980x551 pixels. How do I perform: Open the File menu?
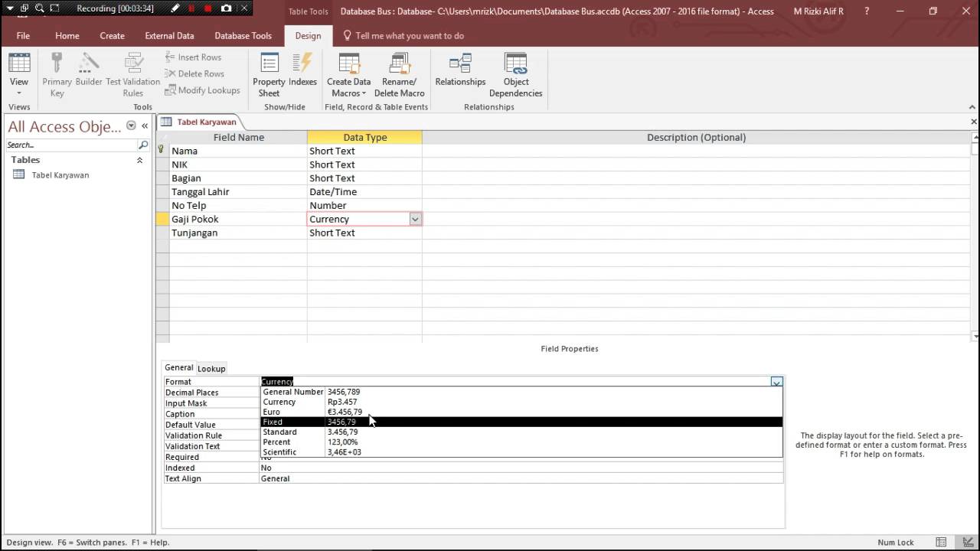23,35
